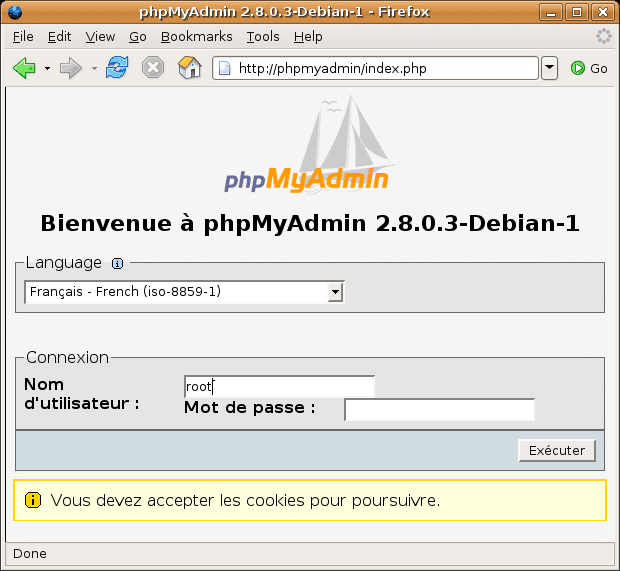The height and width of the screenshot is (571, 620).
Task: Click the Stop loading icon
Action: (x=153, y=67)
